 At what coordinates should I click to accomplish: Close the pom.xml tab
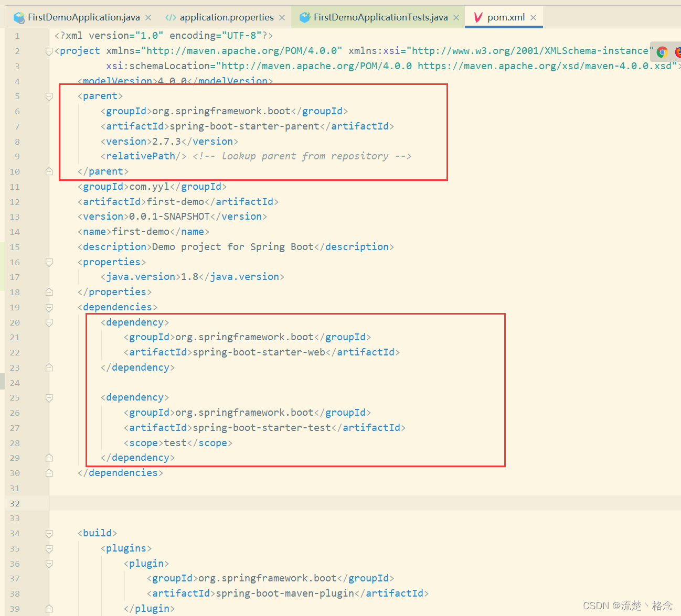(533, 18)
